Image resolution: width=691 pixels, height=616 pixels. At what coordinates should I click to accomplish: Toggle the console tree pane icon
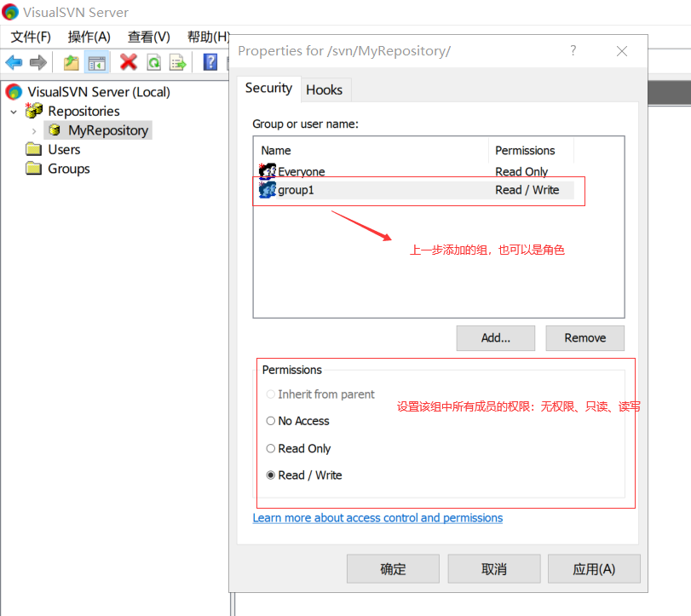coord(96,63)
